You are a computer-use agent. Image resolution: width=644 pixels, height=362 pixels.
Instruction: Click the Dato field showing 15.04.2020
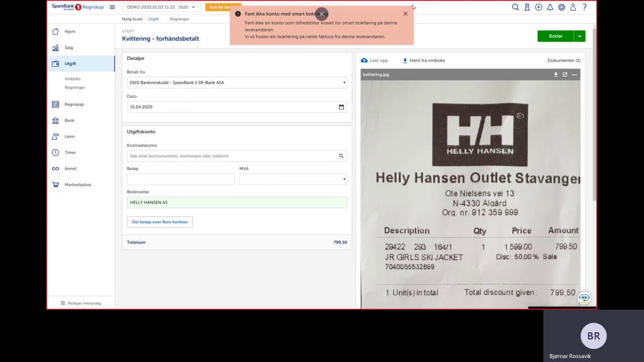coord(237,107)
